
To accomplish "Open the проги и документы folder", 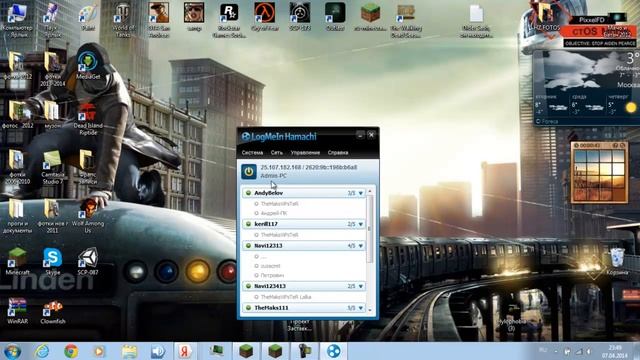I will pos(17,216).
